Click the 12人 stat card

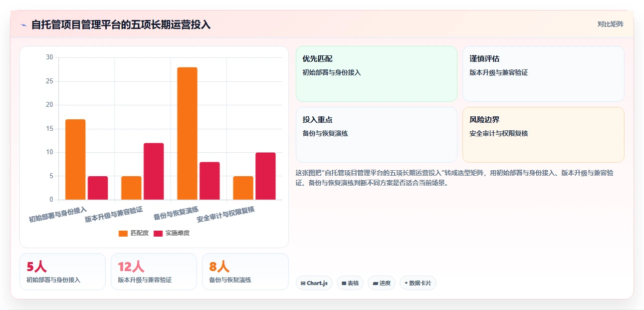point(154,272)
